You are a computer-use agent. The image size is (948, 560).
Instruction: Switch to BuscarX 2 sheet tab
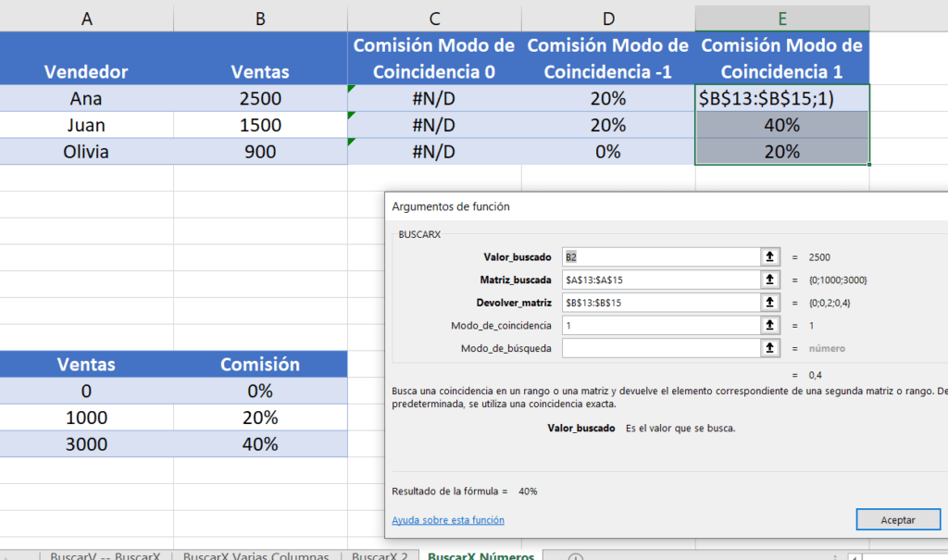(380, 556)
